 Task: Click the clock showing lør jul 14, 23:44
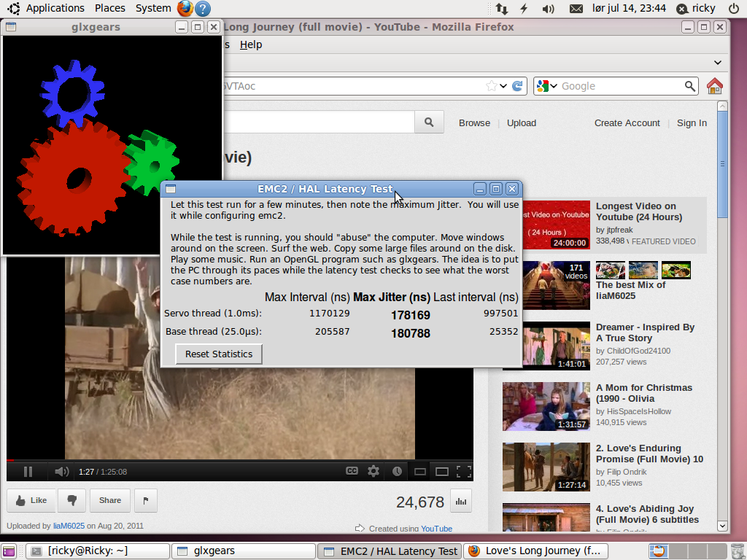click(x=629, y=8)
